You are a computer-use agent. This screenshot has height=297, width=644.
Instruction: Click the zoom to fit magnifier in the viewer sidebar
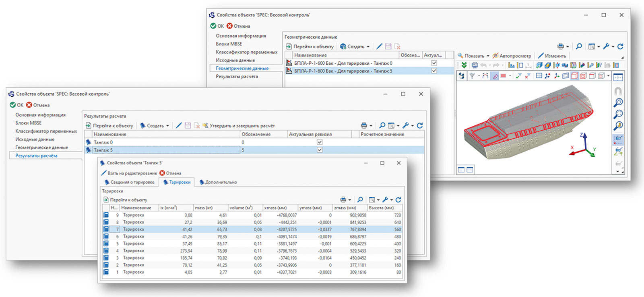coord(618,114)
